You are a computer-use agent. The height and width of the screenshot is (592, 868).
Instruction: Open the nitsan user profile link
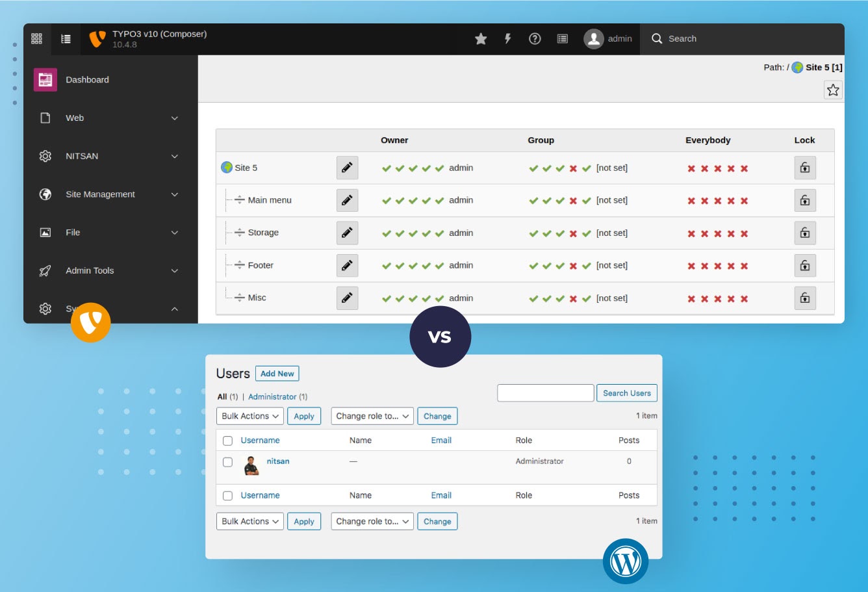(277, 461)
